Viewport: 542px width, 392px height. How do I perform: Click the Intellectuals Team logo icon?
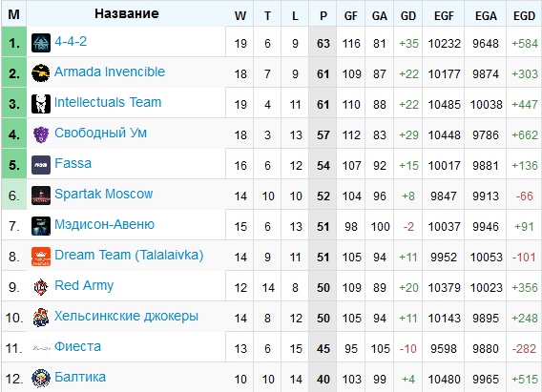[41, 104]
